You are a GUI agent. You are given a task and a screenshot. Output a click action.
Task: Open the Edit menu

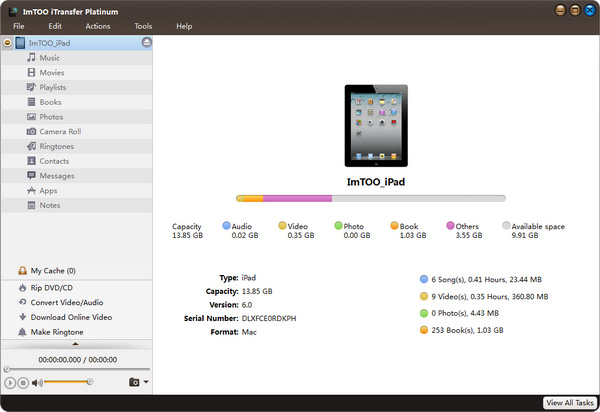55,26
